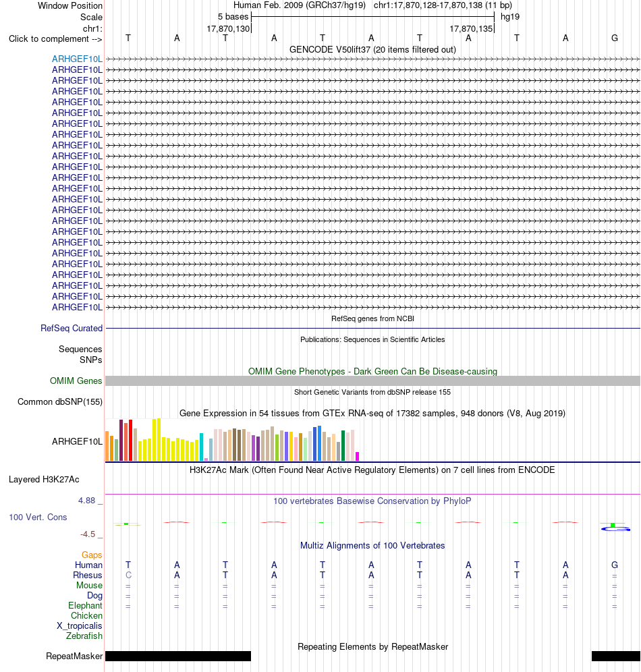
Task: Click the -4.5 lower scale value
Action: coord(88,534)
